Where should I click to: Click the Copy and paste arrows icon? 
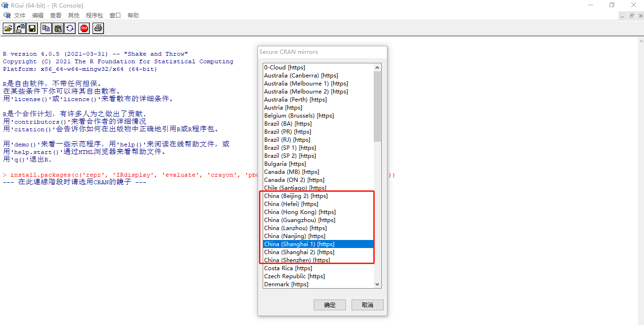point(70,28)
